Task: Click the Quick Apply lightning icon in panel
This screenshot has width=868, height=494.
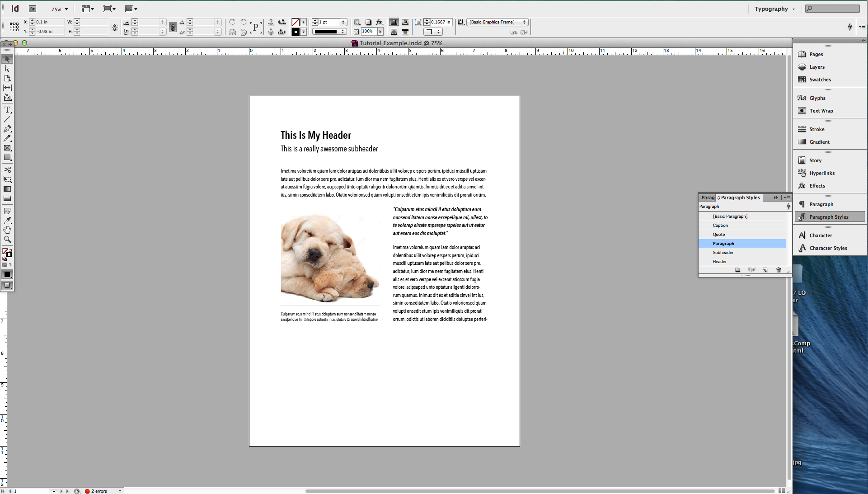Action: 788,207
